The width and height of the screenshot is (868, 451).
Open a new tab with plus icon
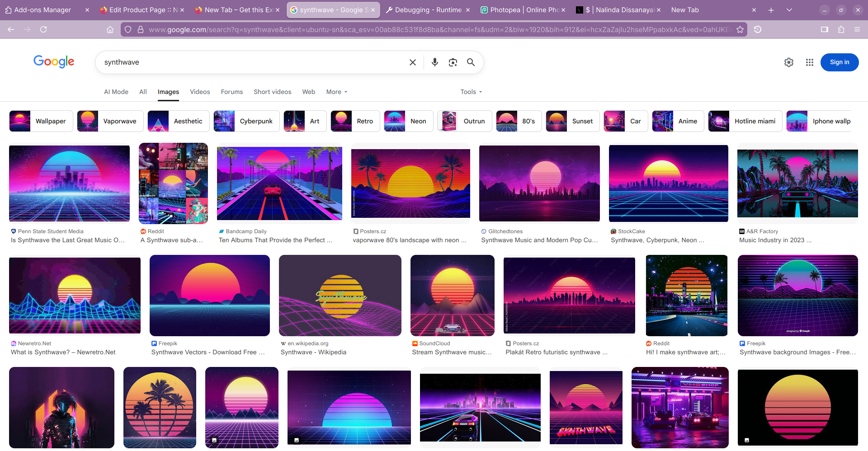point(771,10)
